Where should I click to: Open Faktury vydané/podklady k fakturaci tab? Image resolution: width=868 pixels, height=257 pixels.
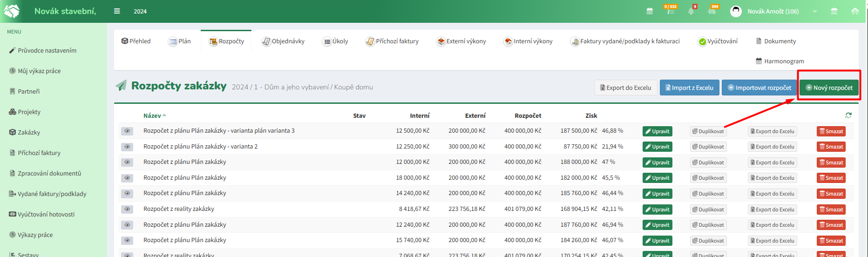(x=625, y=41)
